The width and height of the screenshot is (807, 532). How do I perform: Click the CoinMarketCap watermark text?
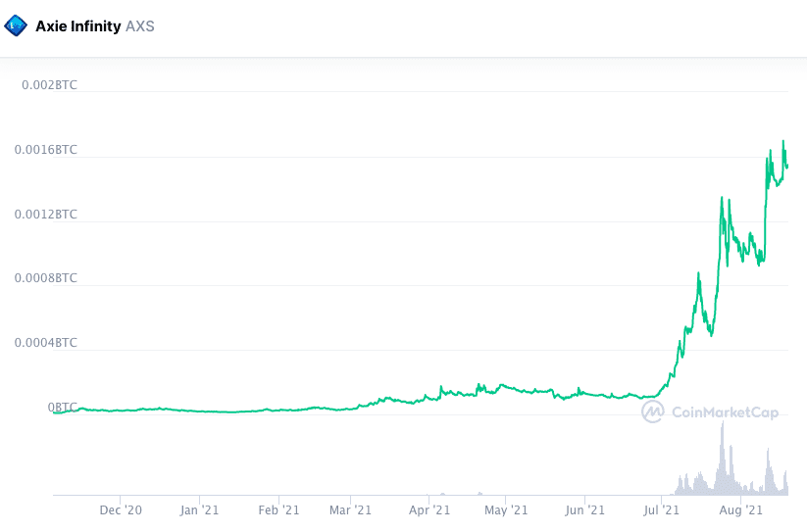coord(725,412)
